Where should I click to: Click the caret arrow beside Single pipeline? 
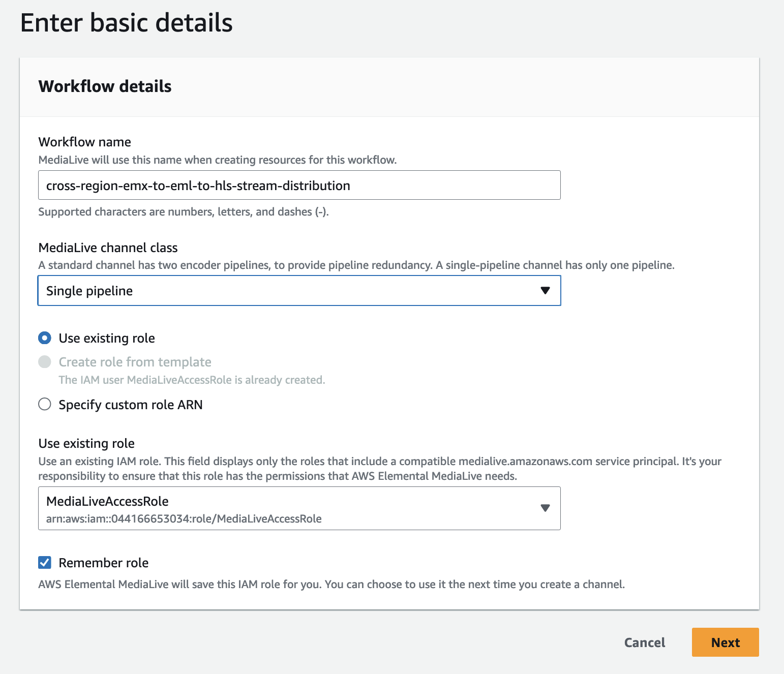545,291
